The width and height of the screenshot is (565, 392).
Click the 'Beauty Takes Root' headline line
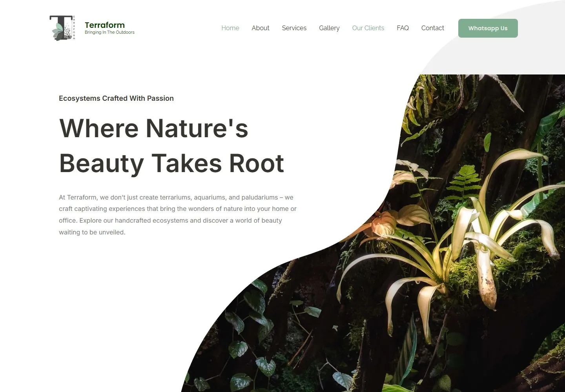click(171, 163)
